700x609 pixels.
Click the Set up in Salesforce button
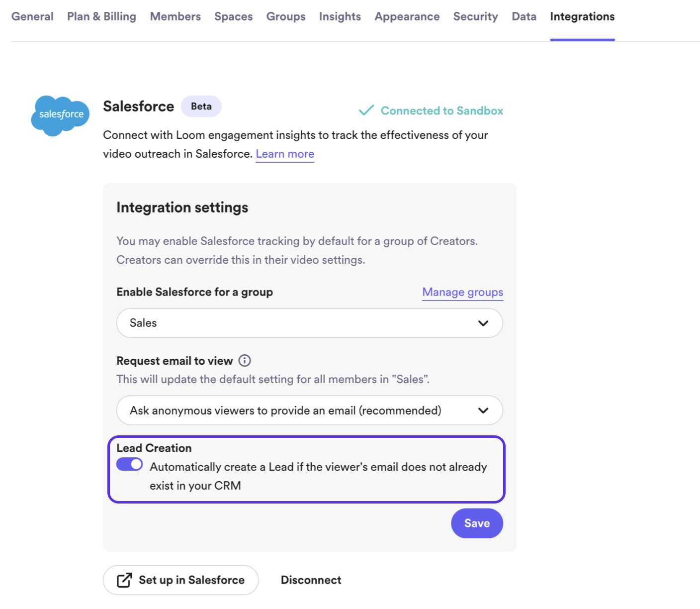click(180, 580)
